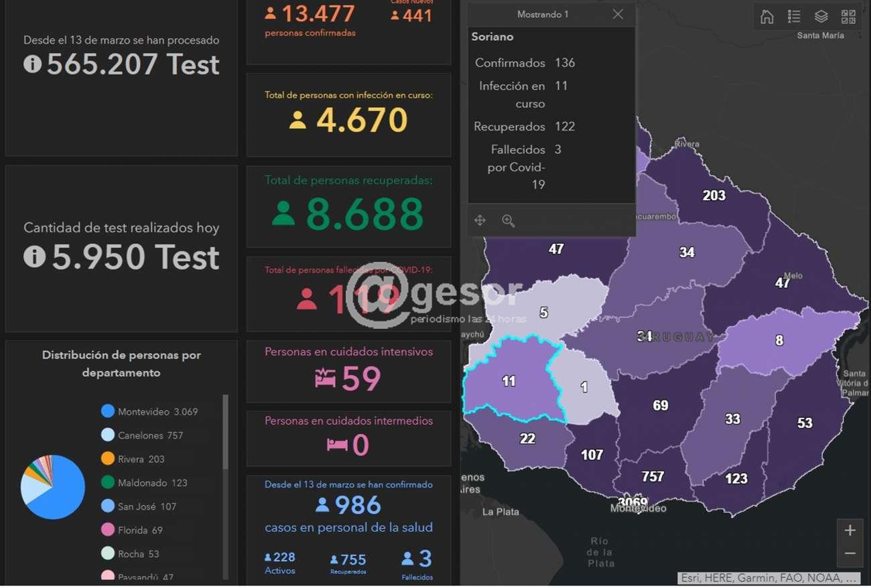Zoom out on the map with minus button
This screenshot has width=871, height=588.
click(850, 554)
